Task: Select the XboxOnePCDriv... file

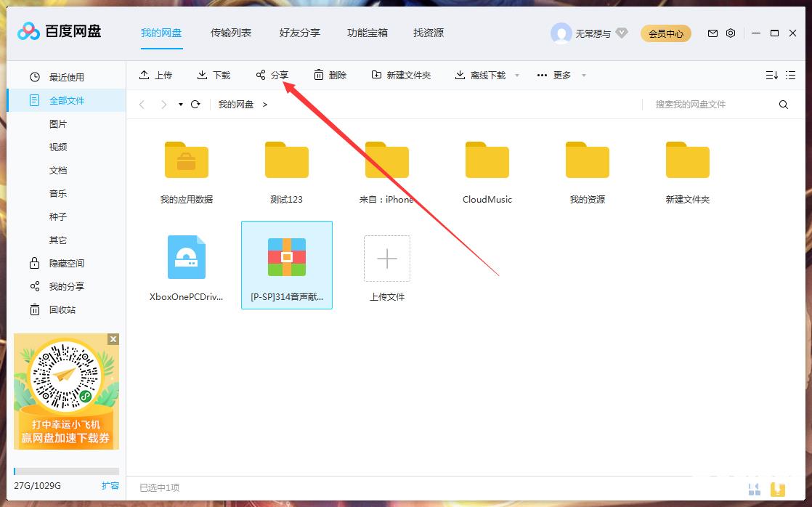Action: pyautogui.click(x=187, y=265)
